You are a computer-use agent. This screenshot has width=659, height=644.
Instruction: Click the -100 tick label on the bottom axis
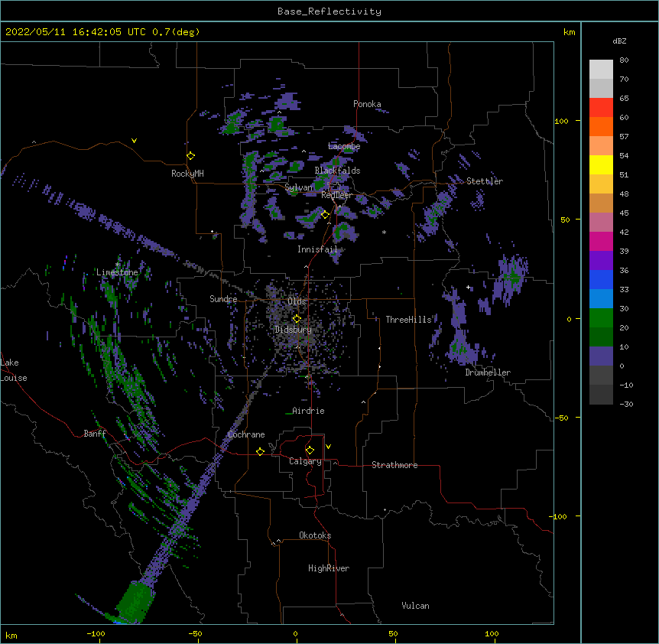point(96,633)
